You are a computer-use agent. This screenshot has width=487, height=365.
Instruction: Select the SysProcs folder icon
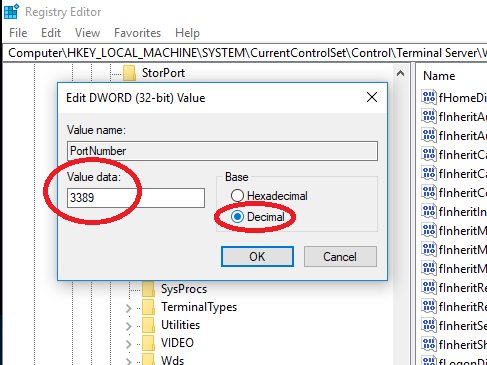coord(148,289)
